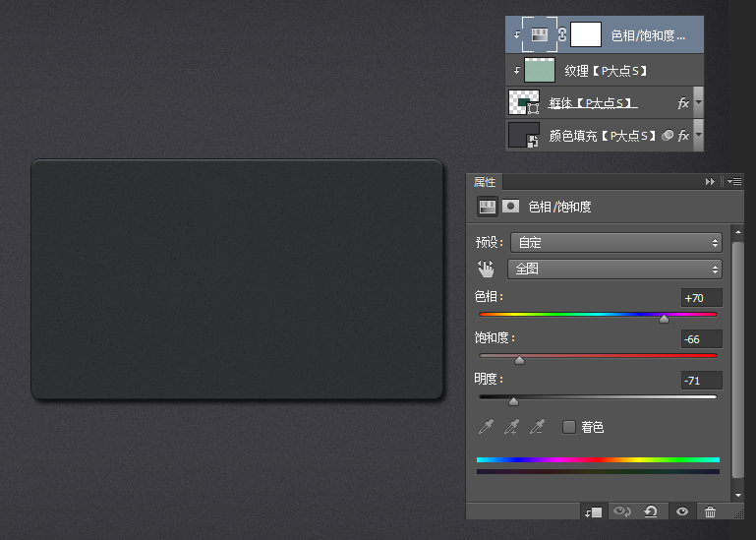
Task: Click the saturation slider handle
Action: click(x=519, y=360)
